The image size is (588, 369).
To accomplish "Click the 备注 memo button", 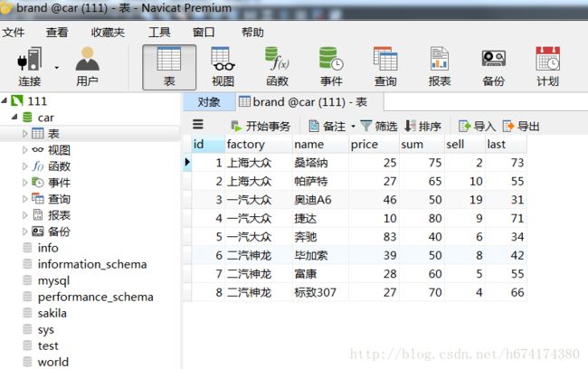I will point(327,126).
